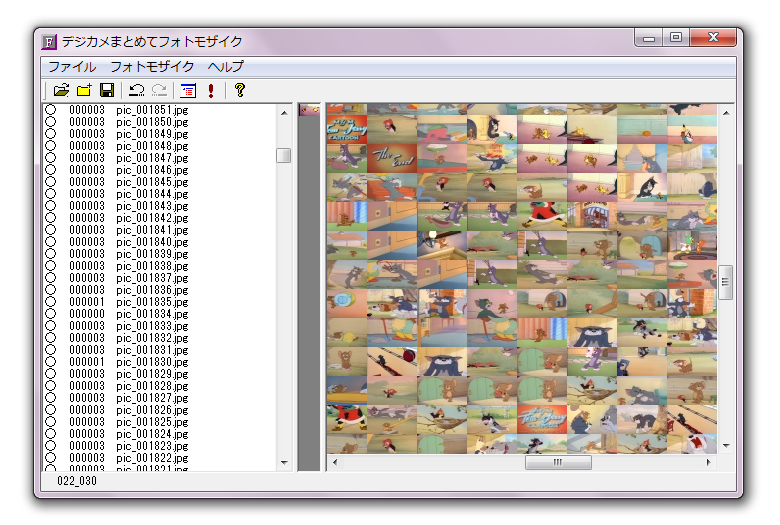Click the file list vertical scrollbar thumb
780x525 pixels.
(x=284, y=155)
